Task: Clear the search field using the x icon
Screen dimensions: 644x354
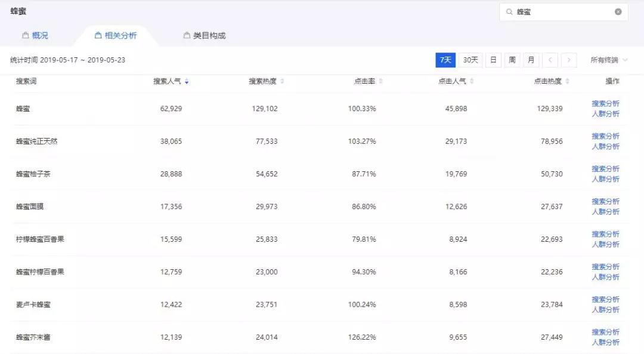Action: point(618,11)
